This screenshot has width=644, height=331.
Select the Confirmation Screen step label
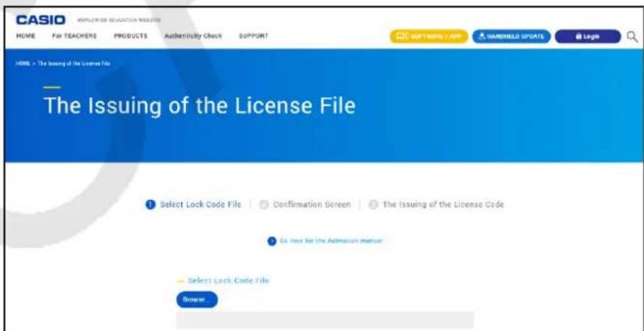tap(312, 204)
